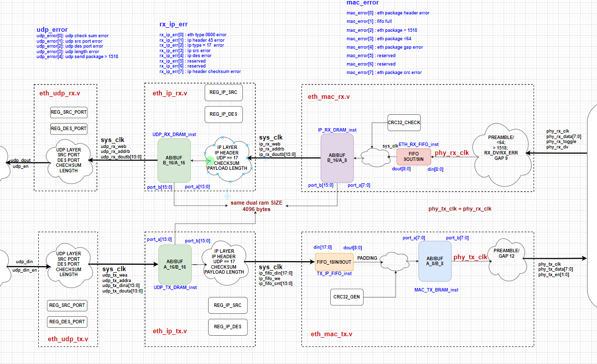
Task: Click 'same dual ram SIZE 4096 bytes' text
Action: coord(255,207)
